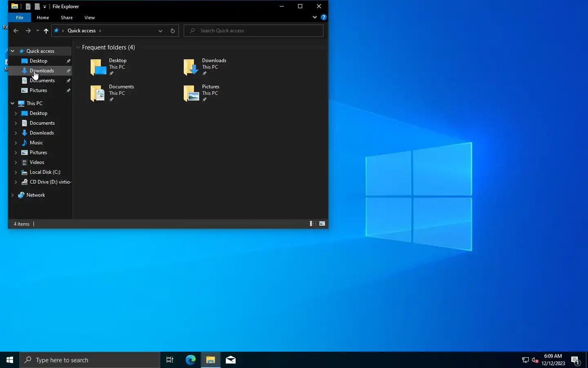Open the Home ribbon tab

point(43,18)
